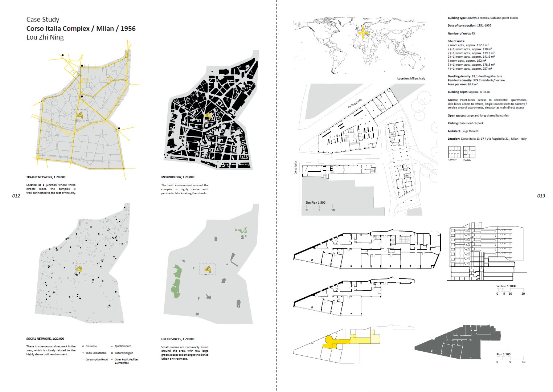Click line 'Parking: Basement carpark'
This screenshot has height=392, width=553.
466,123
